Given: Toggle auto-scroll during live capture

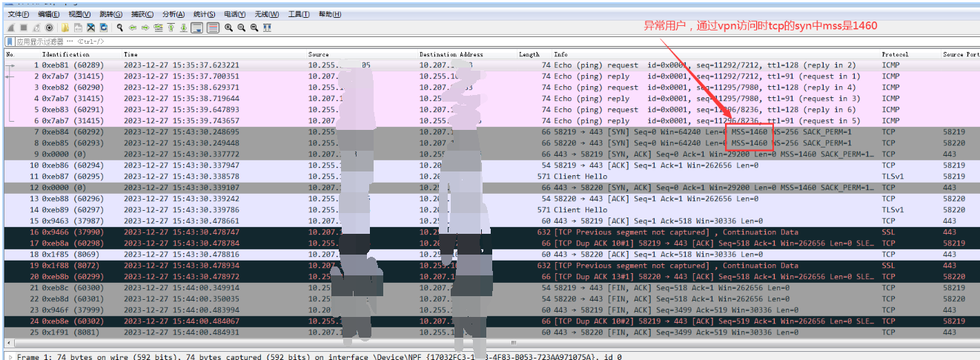Looking at the screenshot, I should (197, 27).
